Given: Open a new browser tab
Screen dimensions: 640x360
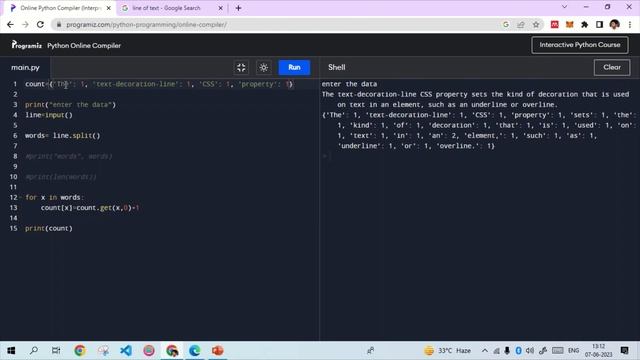Looking at the screenshot, I should tap(238, 8).
